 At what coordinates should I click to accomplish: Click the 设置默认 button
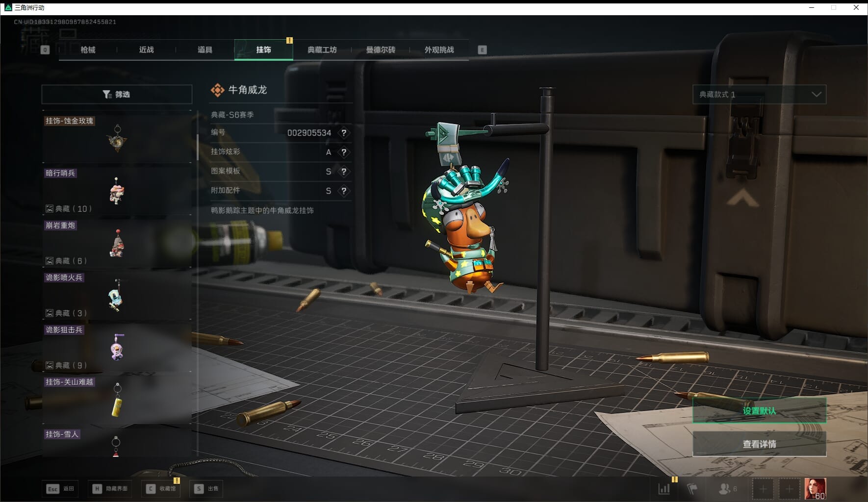(759, 411)
